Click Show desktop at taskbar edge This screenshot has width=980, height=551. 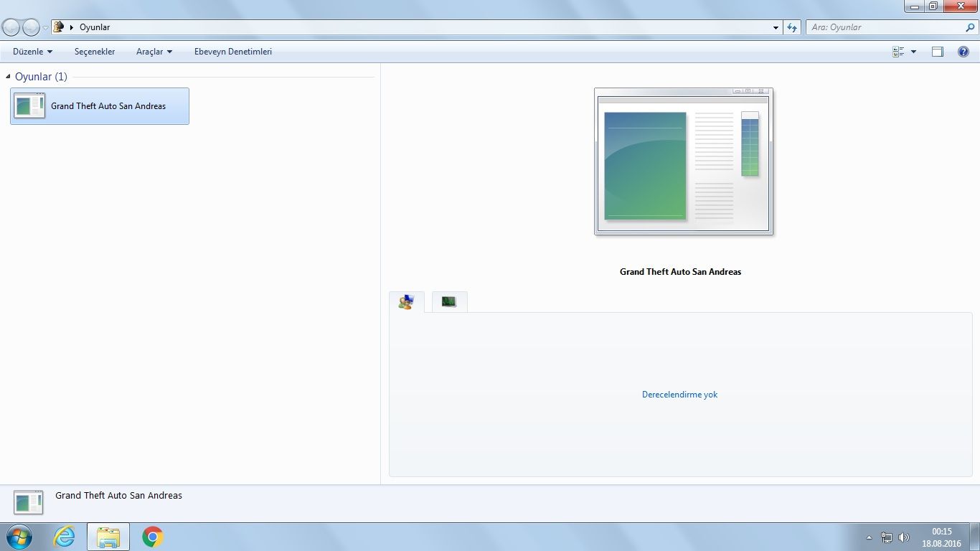(x=975, y=537)
